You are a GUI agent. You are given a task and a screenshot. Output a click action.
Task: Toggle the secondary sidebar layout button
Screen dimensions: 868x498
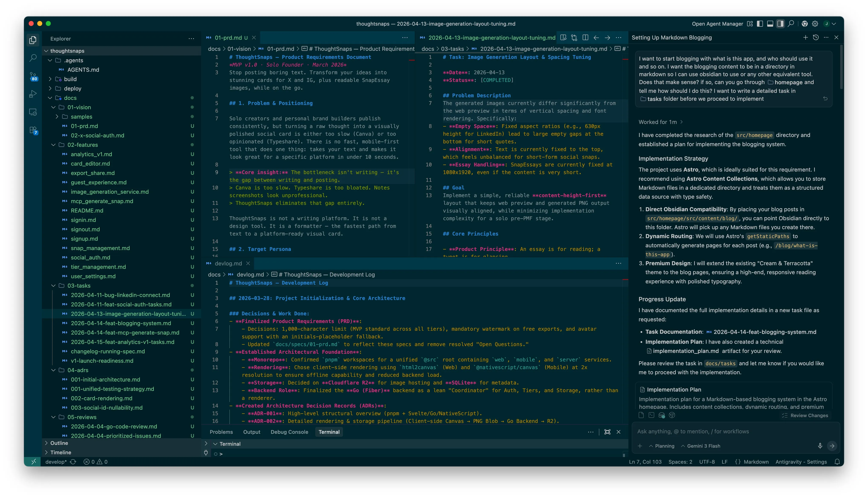[780, 24]
